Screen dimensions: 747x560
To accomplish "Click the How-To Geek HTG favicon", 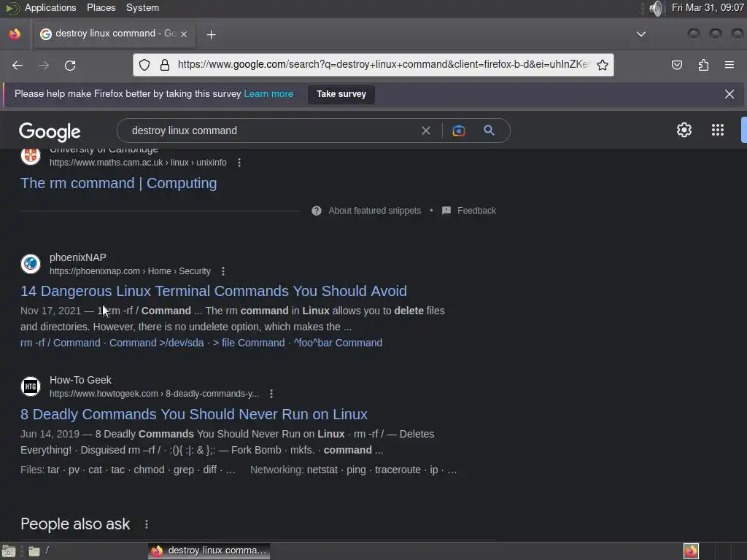I will pyautogui.click(x=31, y=386).
